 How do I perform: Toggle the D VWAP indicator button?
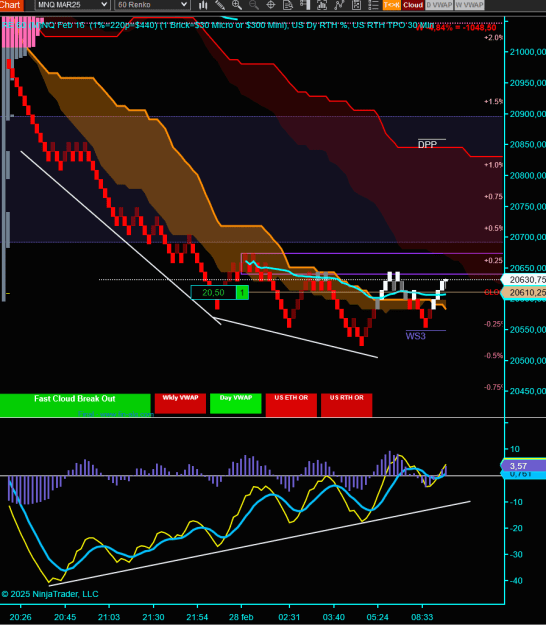pyautogui.click(x=439, y=5)
